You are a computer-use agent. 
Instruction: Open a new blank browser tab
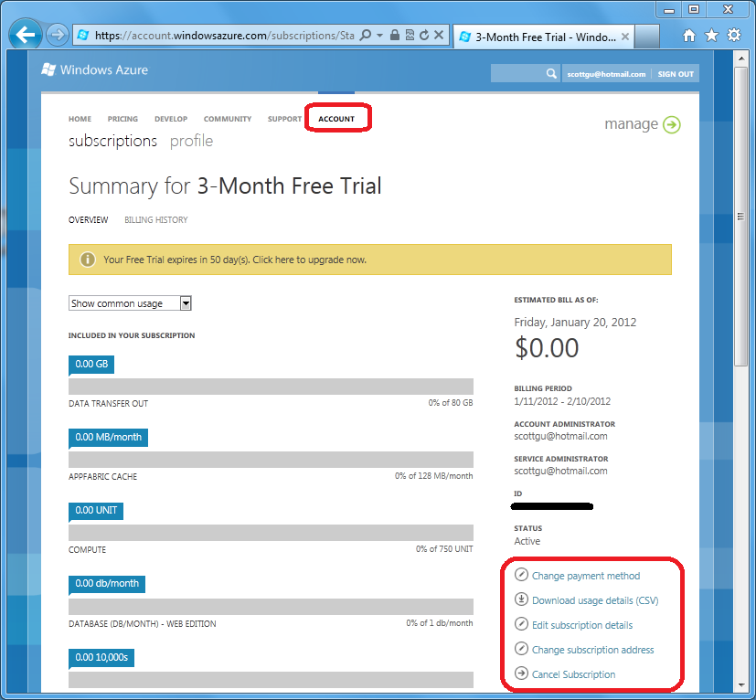point(646,37)
